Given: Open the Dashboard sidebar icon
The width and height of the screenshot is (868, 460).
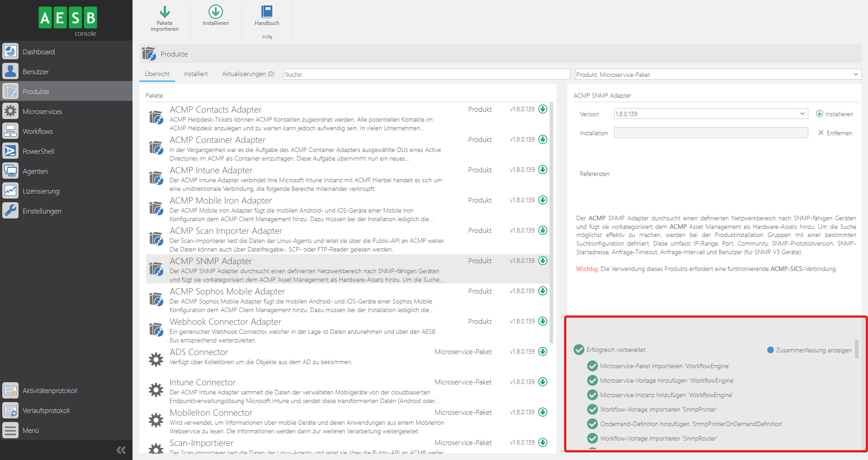Looking at the screenshot, I should 10,52.
